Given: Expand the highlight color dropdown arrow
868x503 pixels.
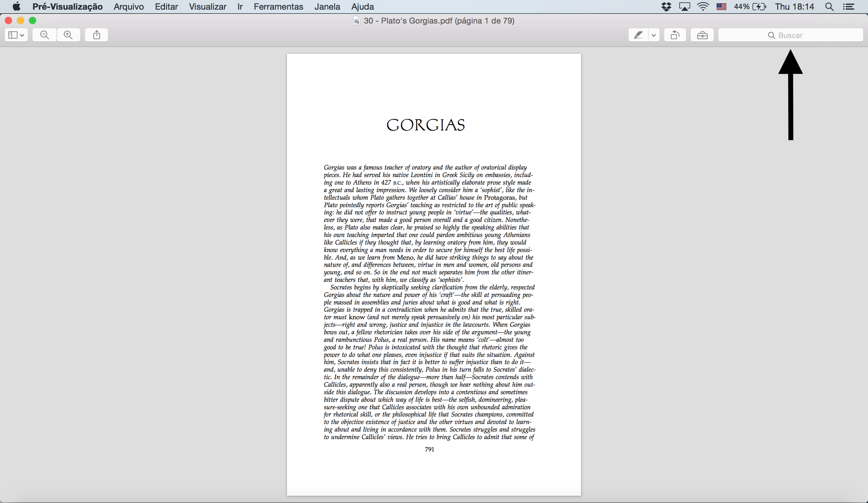Looking at the screenshot, I should [654, 35].
